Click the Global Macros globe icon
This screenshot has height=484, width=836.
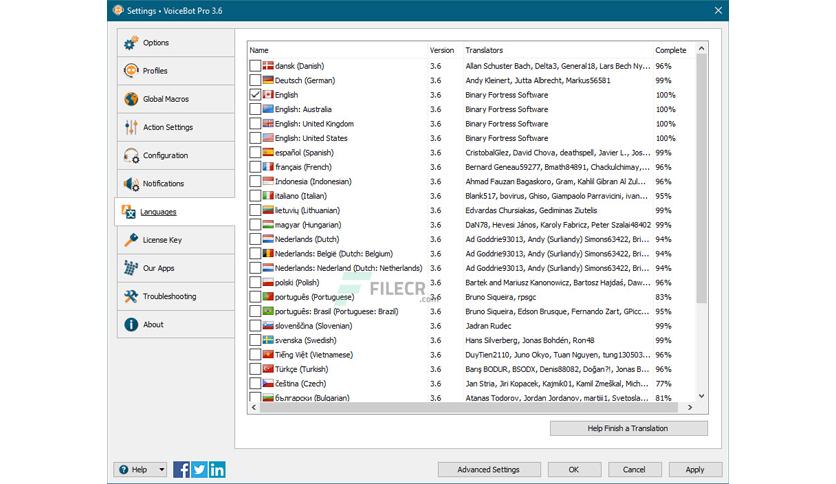coord(131,99)
